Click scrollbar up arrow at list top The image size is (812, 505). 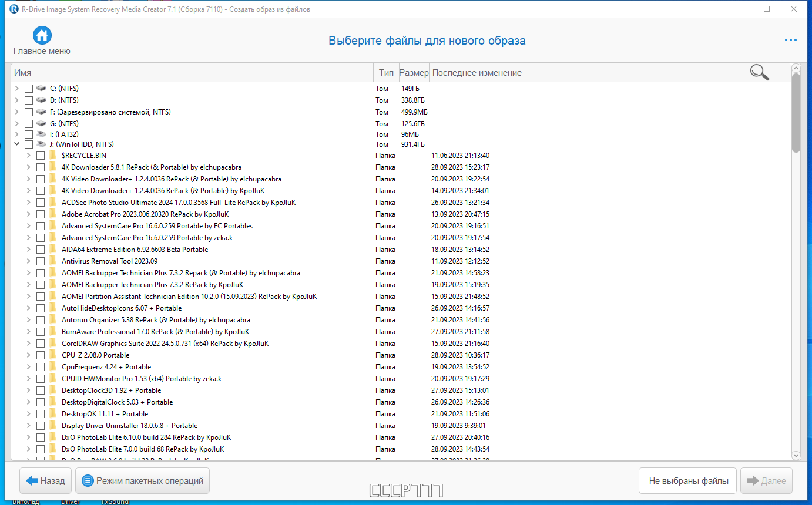click(x=796, y=68)
